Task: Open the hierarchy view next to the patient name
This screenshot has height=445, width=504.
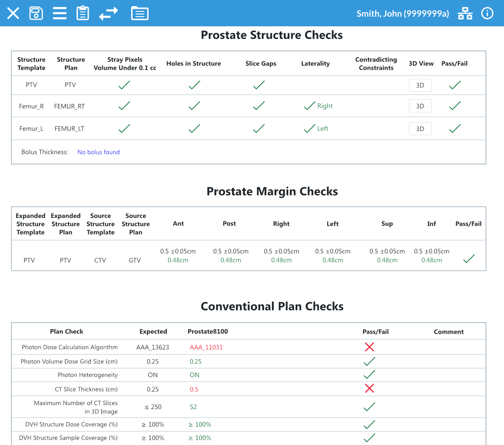Action: pyautogui.click(x=465, y=13)
